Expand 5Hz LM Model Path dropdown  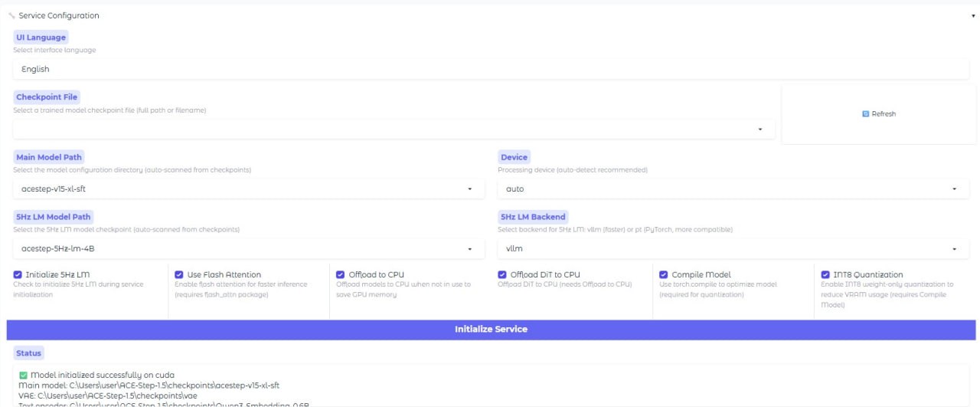(249, 248)
